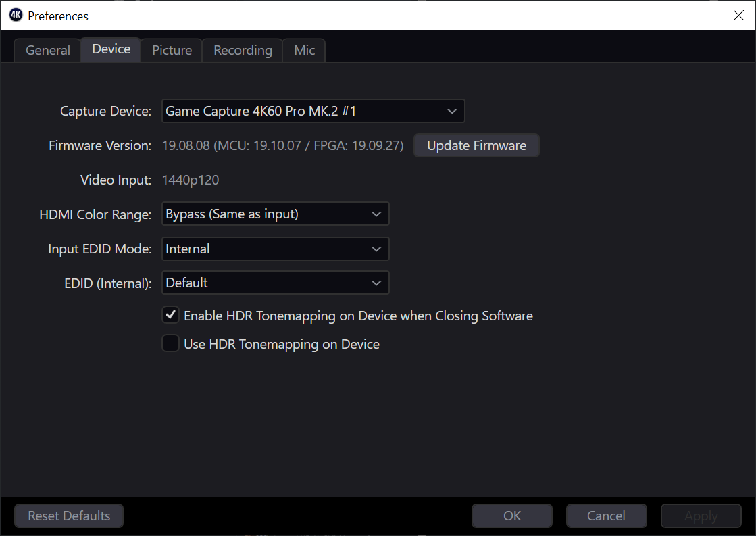Click the Firmware Version label
Viewport: 756px width, 536px height.
(100, 146)
